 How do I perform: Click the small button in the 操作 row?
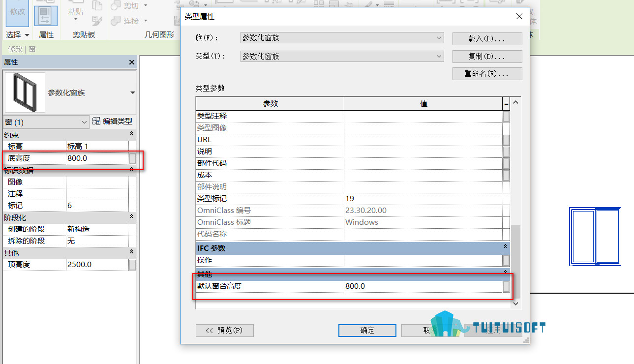(x=506, y=260)
